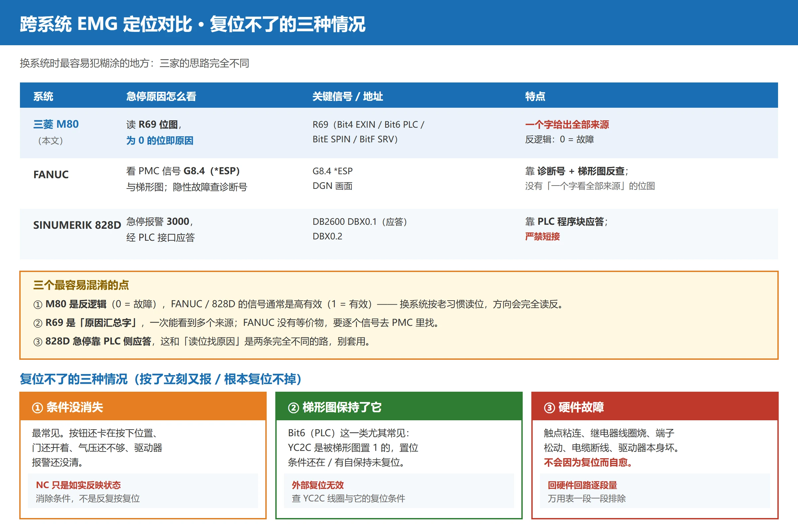Click the page title 跨系统 EMG 定位对比

[x=106, y=24]
